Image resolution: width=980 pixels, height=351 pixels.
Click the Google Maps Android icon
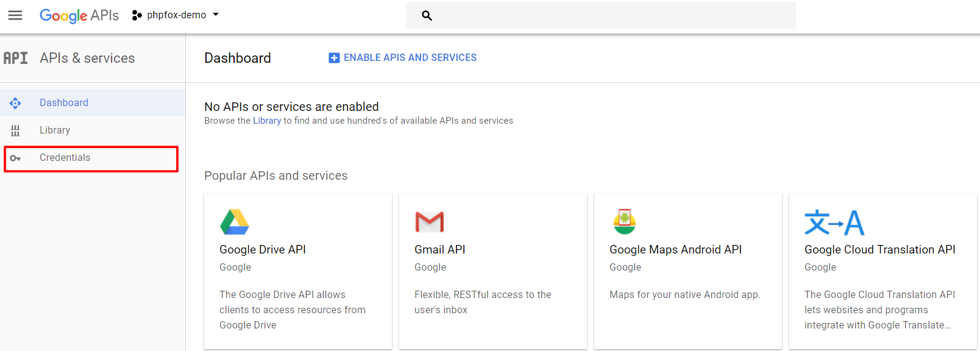click(625, 222)
